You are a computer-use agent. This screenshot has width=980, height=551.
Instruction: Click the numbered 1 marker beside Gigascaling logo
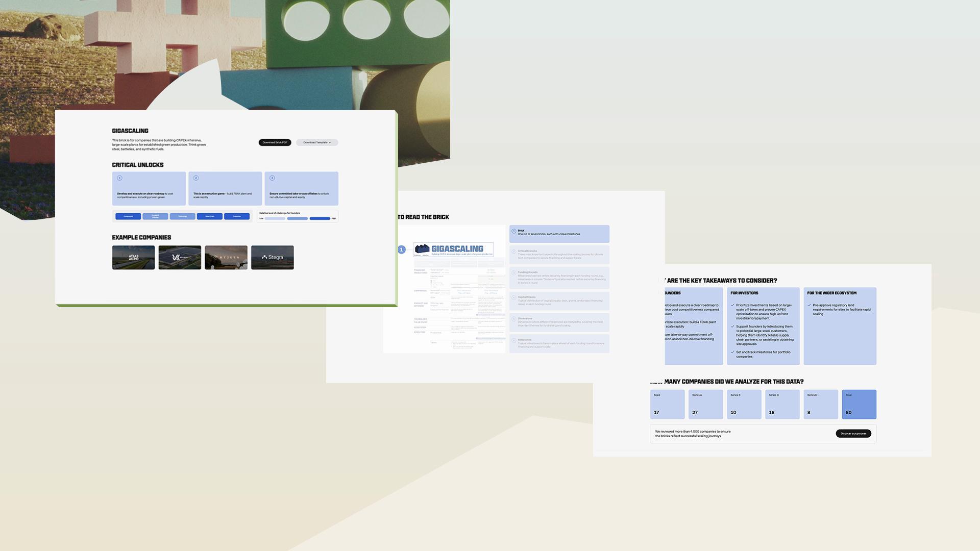tap(402, 249)
